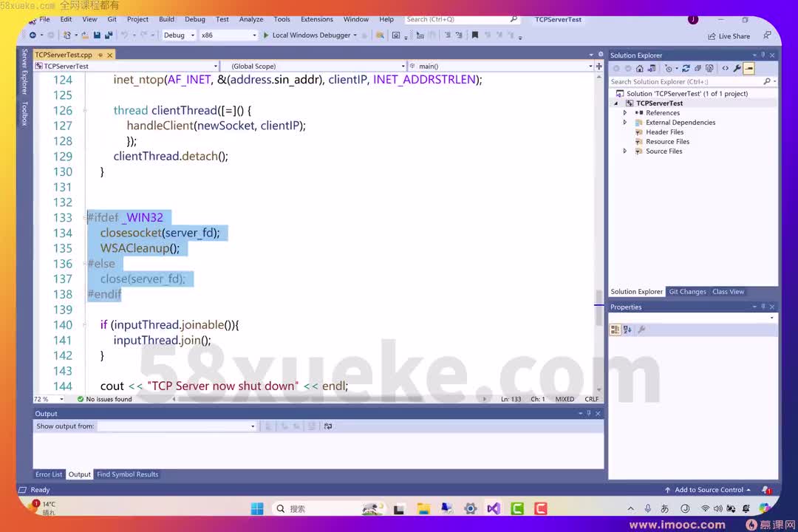Click Property Pages wrench in Properties panel
798x532 pixels.
[642, 330]
